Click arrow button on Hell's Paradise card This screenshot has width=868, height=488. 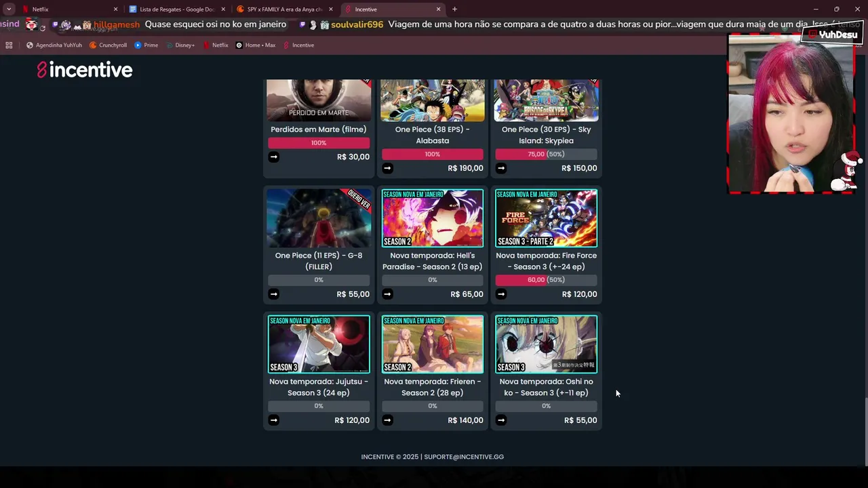click(x=387, y=294)
